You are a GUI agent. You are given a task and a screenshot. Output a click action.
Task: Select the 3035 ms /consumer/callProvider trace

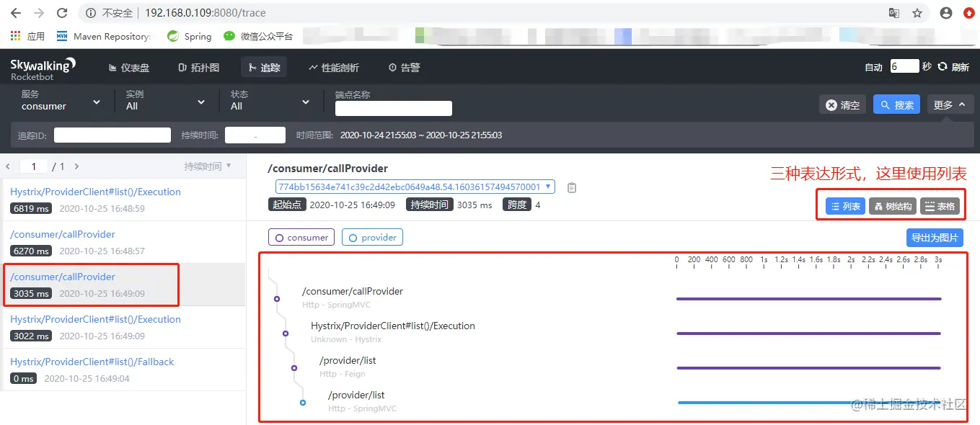(123, 285)
